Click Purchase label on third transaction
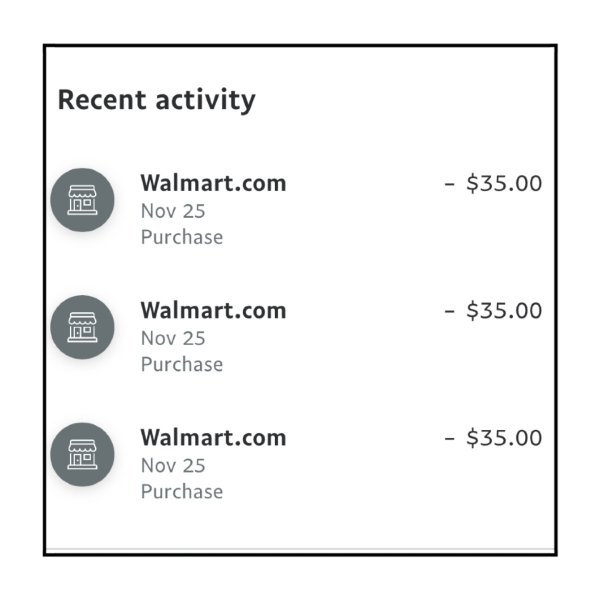The image size is (600, 600). (x=182, y=492)
